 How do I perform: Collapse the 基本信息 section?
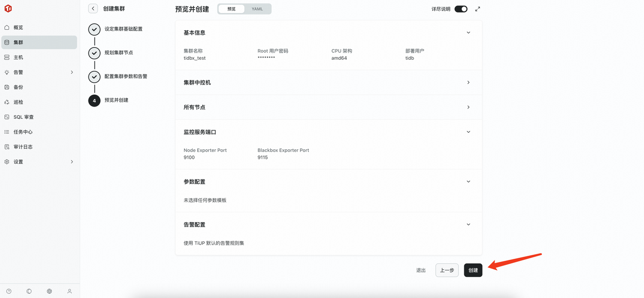pos(468,32)
